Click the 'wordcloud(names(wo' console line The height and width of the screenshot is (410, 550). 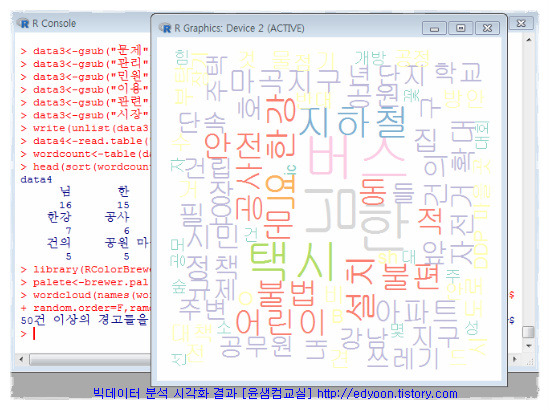click(85, 295)
